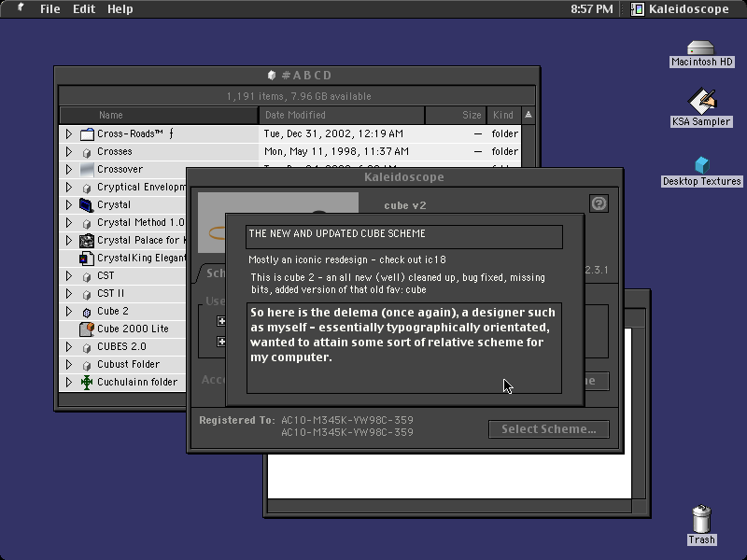Viewport: 747px width, 560px height.
Task: Click the Select Scheme... button
Action: [549, 429]
